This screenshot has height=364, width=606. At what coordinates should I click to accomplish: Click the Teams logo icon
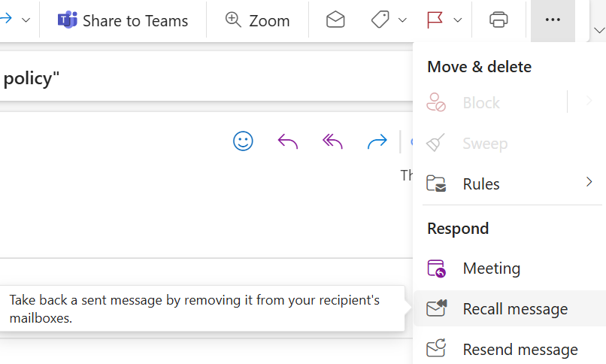point(67,20)
